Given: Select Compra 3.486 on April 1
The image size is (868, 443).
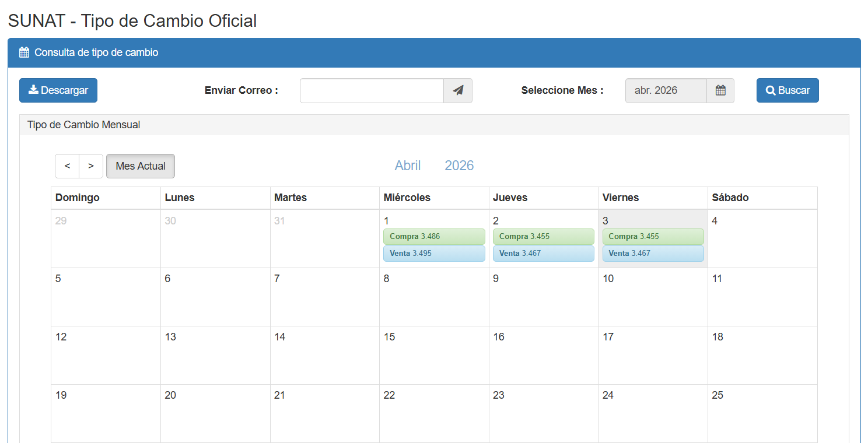Looking at the screenshot, I should tap(434, 237).
